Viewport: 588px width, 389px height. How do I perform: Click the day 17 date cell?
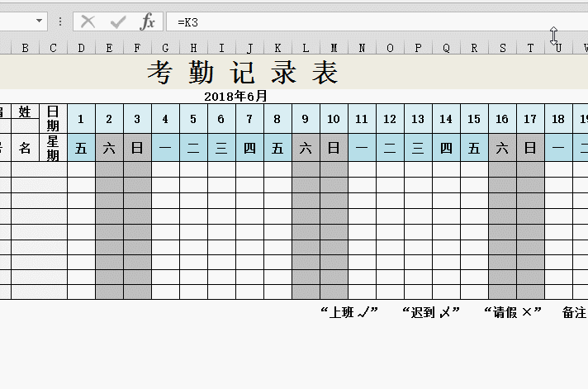[530, 119]
